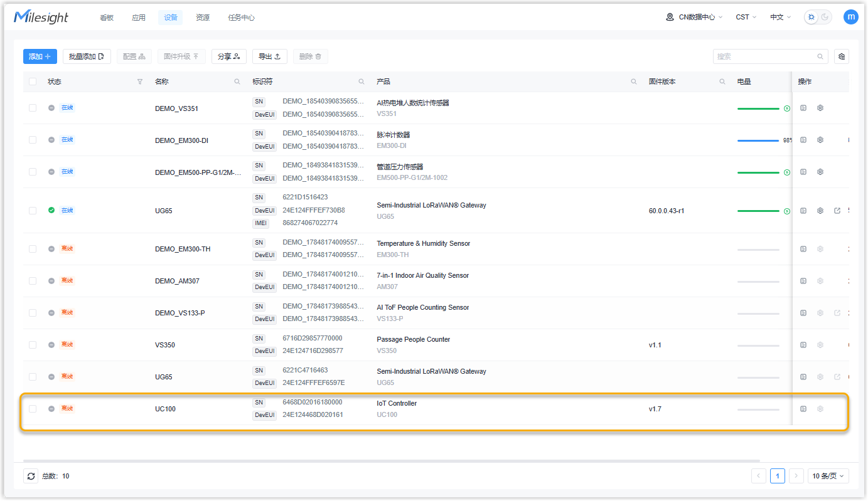Select the UC100 row checkbox
This screenshot has height=501, width=868.
[33, 409]
